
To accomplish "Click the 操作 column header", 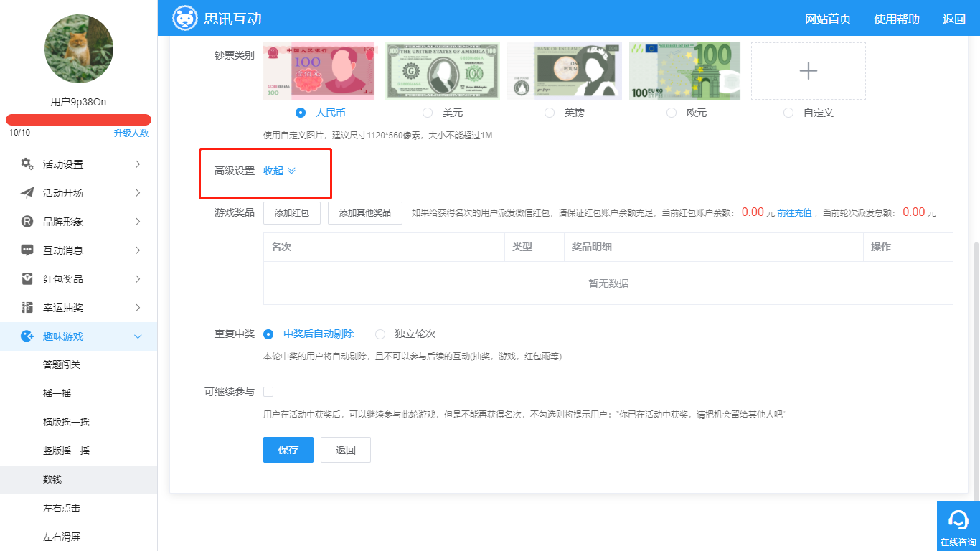I will (x=881, y=247).
